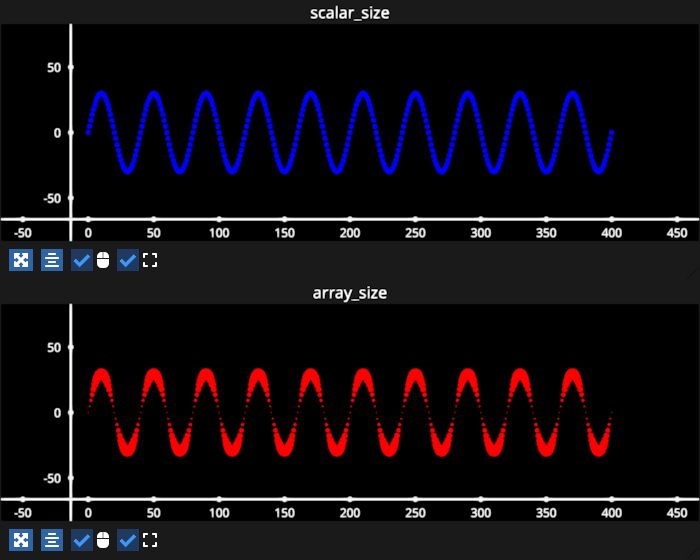Click aspect-ratio frame icon in array_size toolbar
This screenshot has height=560, width=700.
[x=150, y=541]
